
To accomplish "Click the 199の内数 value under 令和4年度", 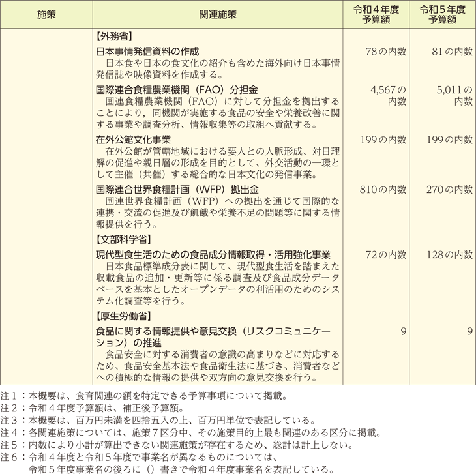I will (x=383, y=140).
